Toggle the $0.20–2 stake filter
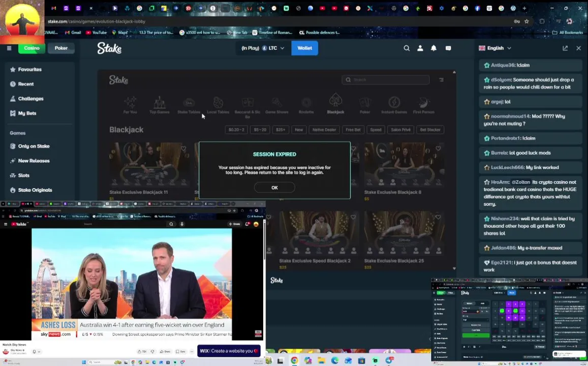Image resolution: width=588 pixels, height=366 pixels. [236, 130]
